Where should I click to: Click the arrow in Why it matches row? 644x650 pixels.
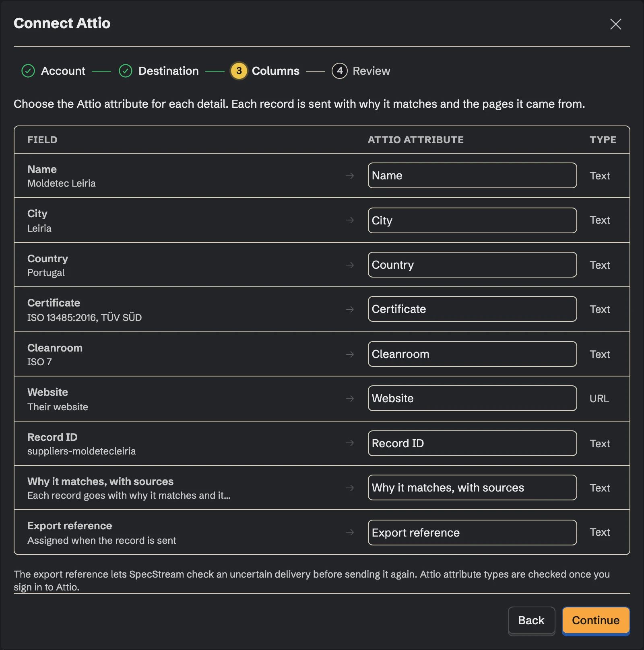tap(350, 488)
